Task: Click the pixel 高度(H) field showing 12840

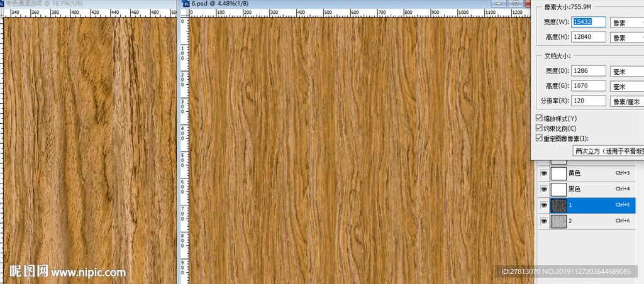Action: (589, 37)
